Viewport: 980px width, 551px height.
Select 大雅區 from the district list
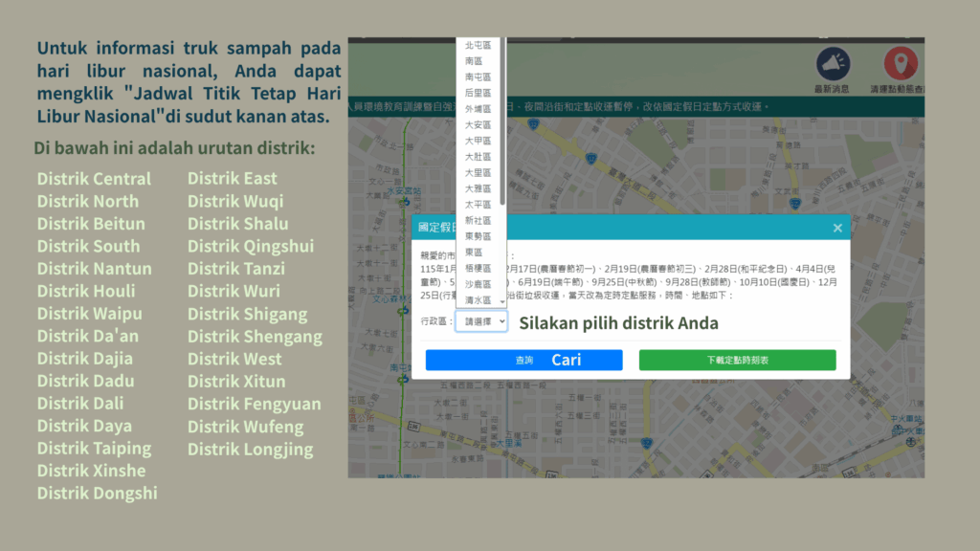(479, 188)
